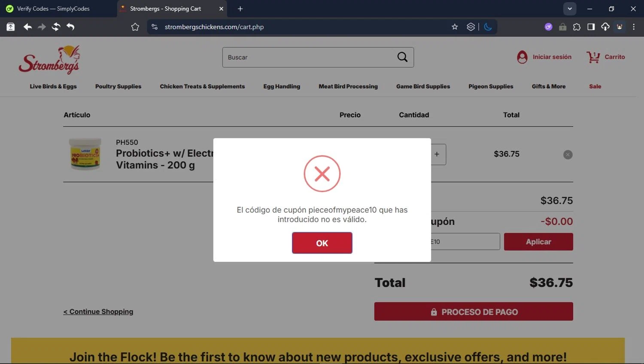Viewport: 644px width, 364px height.
Task: Click the address bar URL
Action: pyautogui.click(x=214, y=27)
